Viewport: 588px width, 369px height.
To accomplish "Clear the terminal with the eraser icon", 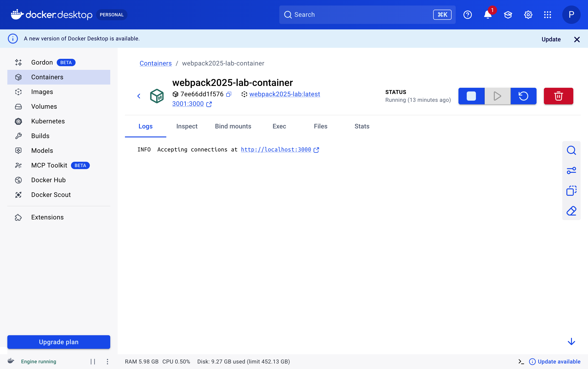I will pos(571,211).
